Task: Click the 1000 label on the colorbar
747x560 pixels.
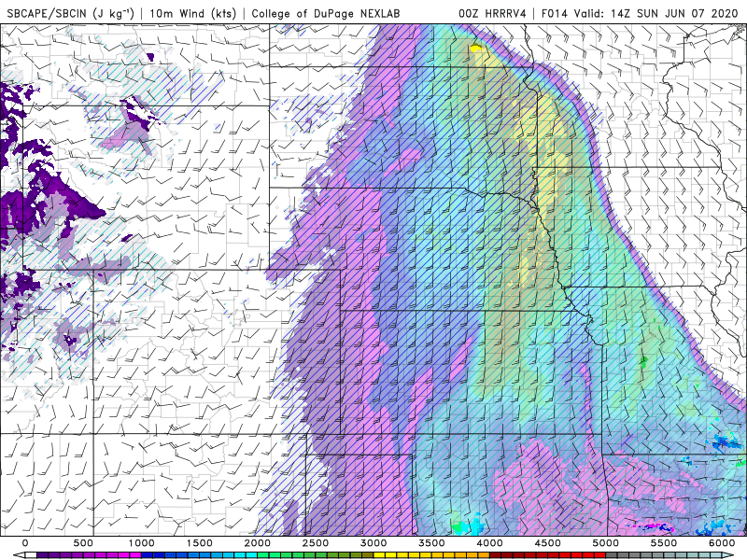Action: [142, 543]
